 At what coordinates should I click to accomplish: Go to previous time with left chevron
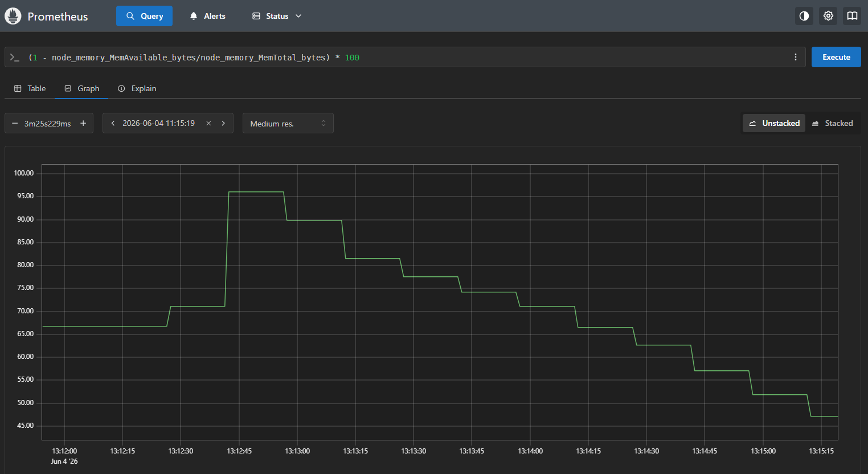click(113, 123)
